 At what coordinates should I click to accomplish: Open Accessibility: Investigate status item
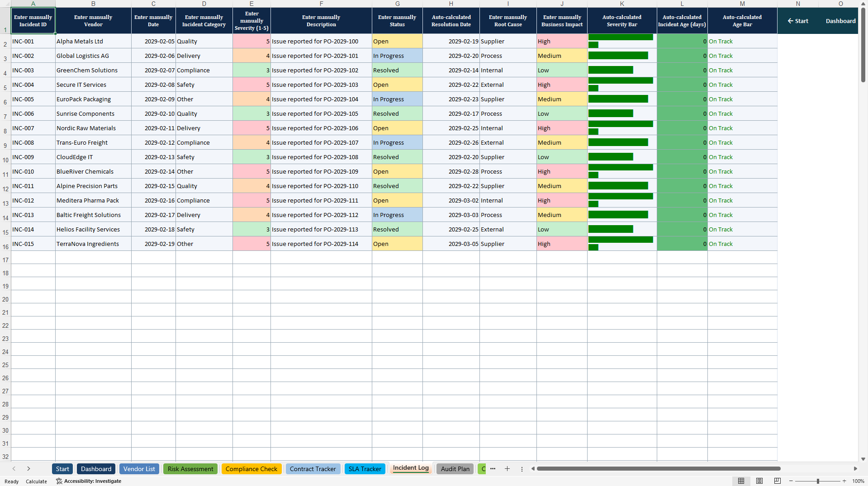click(89, 481)
